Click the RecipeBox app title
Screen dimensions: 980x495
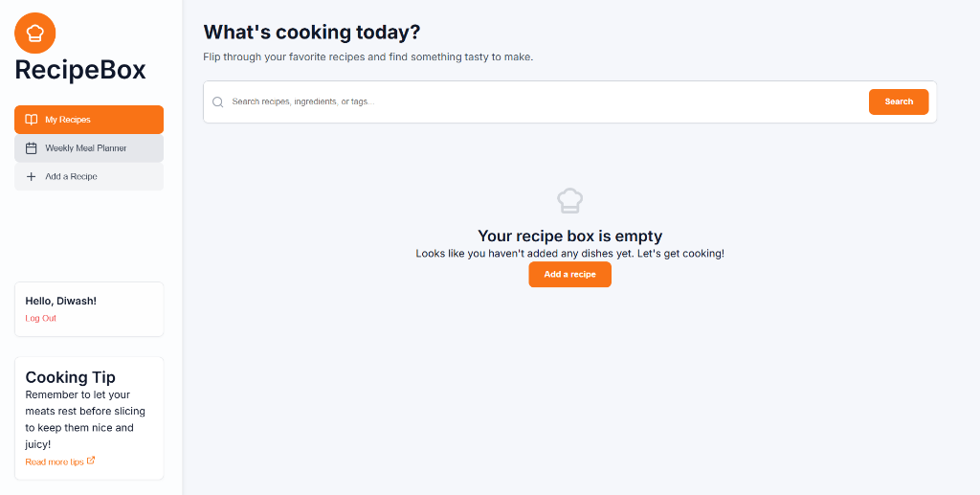pyautogui.click(x=80, y=70)
